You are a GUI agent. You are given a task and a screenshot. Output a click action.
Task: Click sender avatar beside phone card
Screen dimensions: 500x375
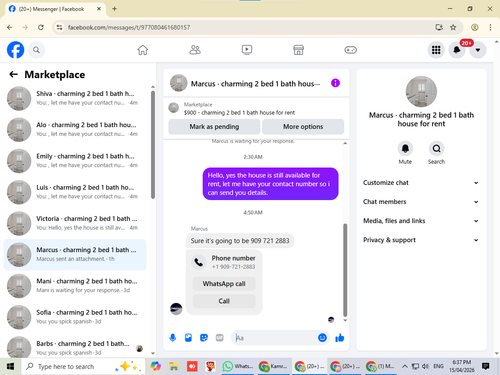(x=176, y=309)
